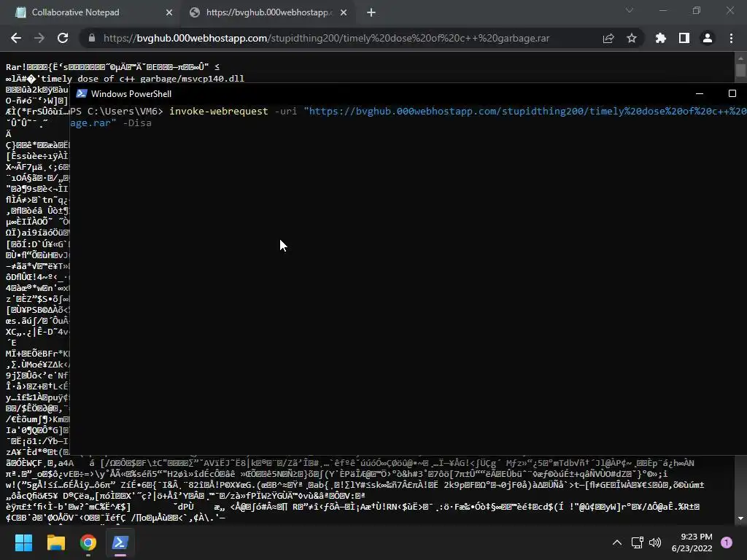Open volume control tray icon
The height and width of the screenshot is (560, 747).
[655, 542]
